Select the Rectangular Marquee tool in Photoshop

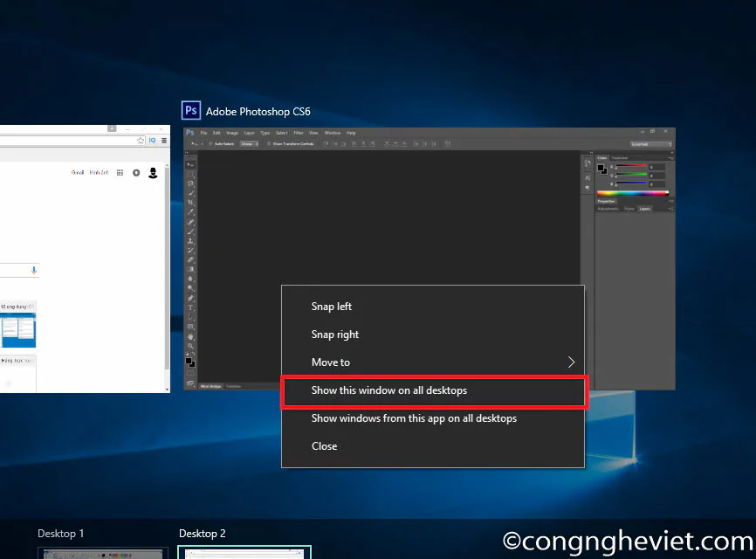click(x=190, y=174)
